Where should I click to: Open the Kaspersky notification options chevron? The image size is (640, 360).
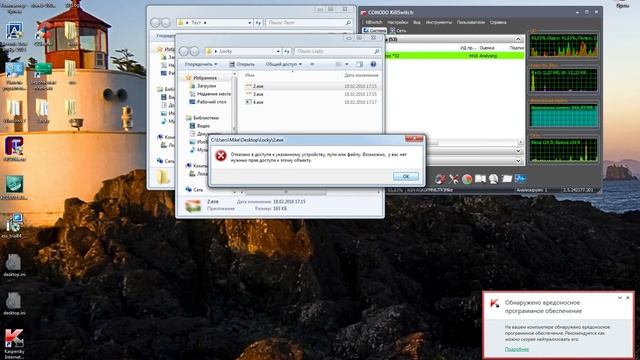(x=620, y=298)
